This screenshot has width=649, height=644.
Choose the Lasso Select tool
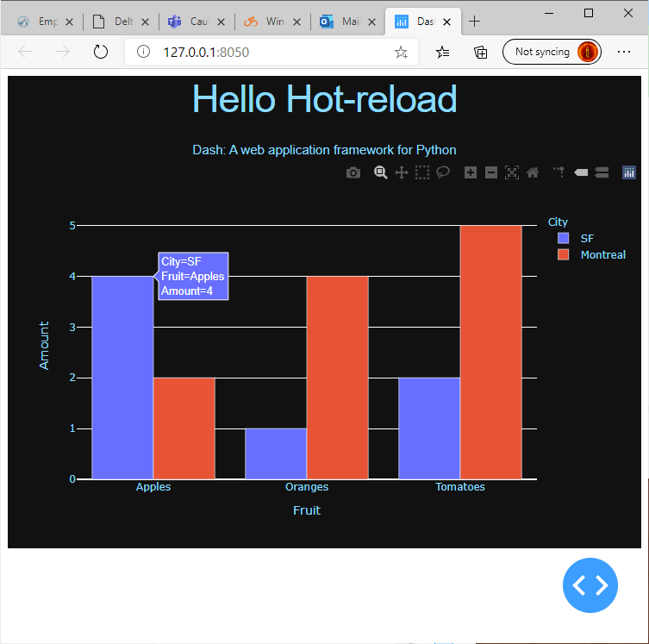pos(443,172)
